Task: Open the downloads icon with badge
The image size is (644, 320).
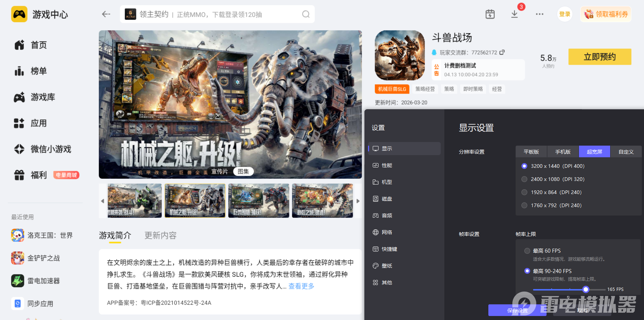Action: click(x=515, y=14)
